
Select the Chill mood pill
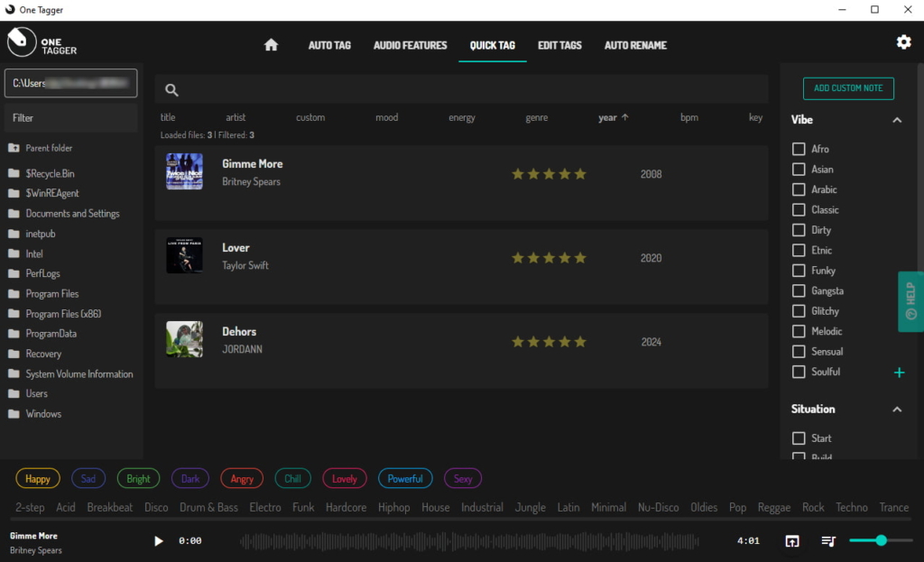[292, 478]
